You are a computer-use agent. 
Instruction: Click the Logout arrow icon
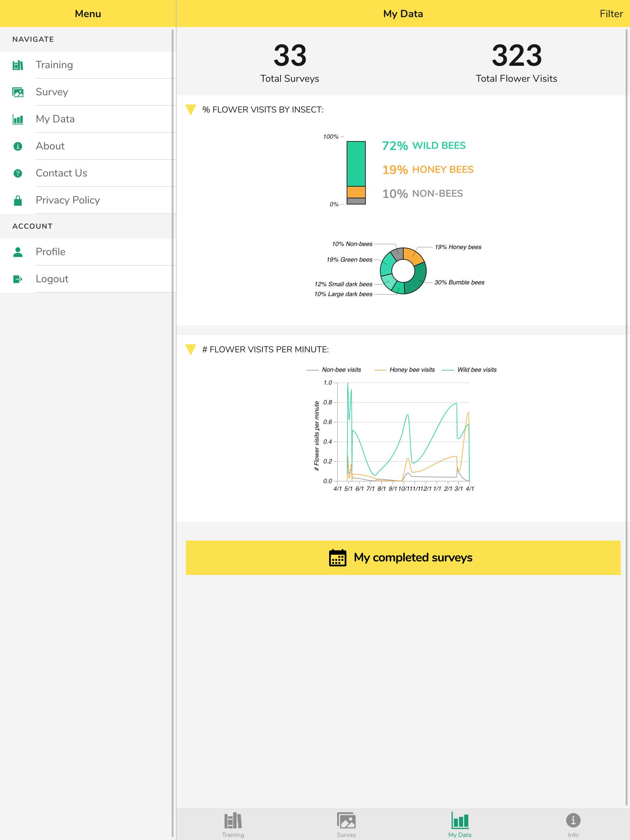tap(18, 279)
